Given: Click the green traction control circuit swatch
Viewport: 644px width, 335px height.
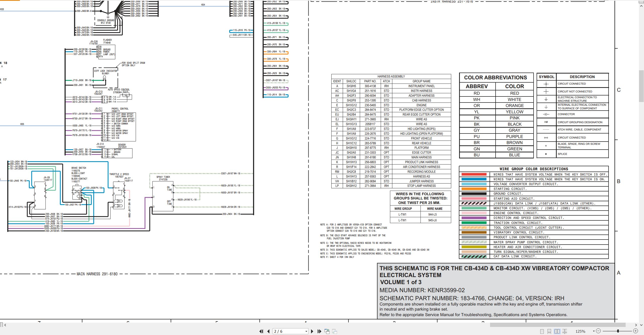Looking at the screenshot, I should pos(474,223).
